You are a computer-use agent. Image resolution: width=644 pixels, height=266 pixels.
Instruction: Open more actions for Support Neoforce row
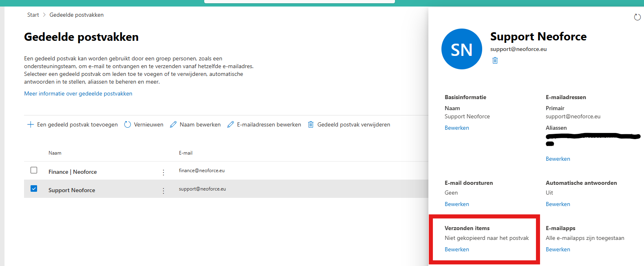coord(163,191)
